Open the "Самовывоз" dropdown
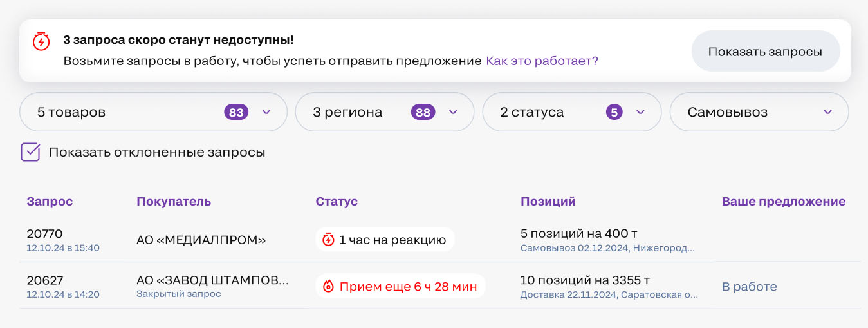868x328 pixels. [x=827, y=112]
